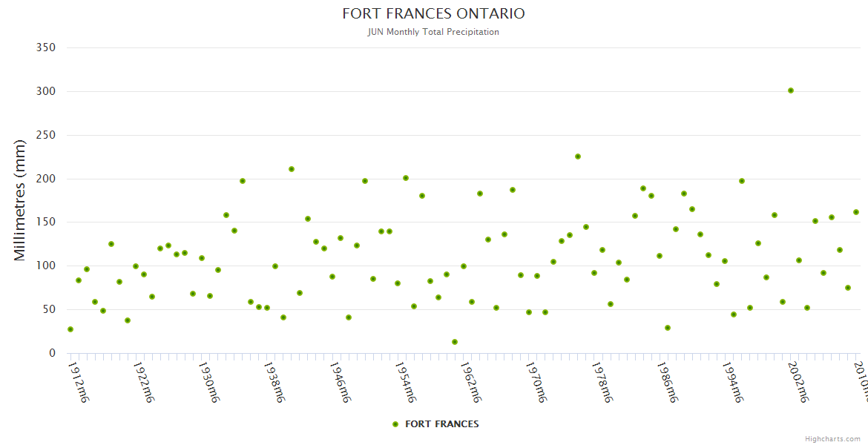Click the JUN Monthly Total Precipitation subtitle
This screenshot has width=868, height=445.
pyautogui.click(x=433, y=32)
